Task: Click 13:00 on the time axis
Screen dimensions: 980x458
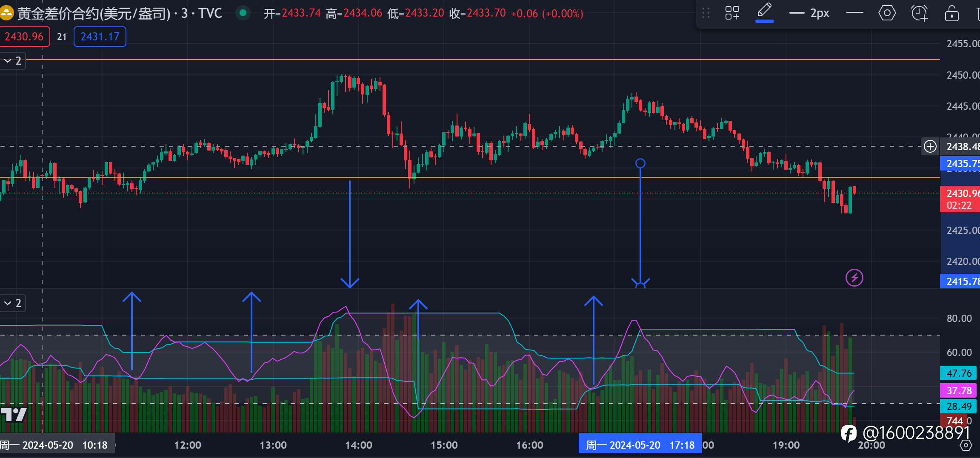Action: pos(273,445)
